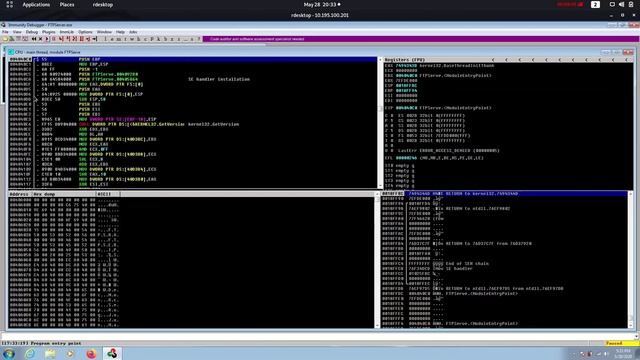Click the Pause execution toolbar icon
This screenshot has height=360, width=640.
53,39
